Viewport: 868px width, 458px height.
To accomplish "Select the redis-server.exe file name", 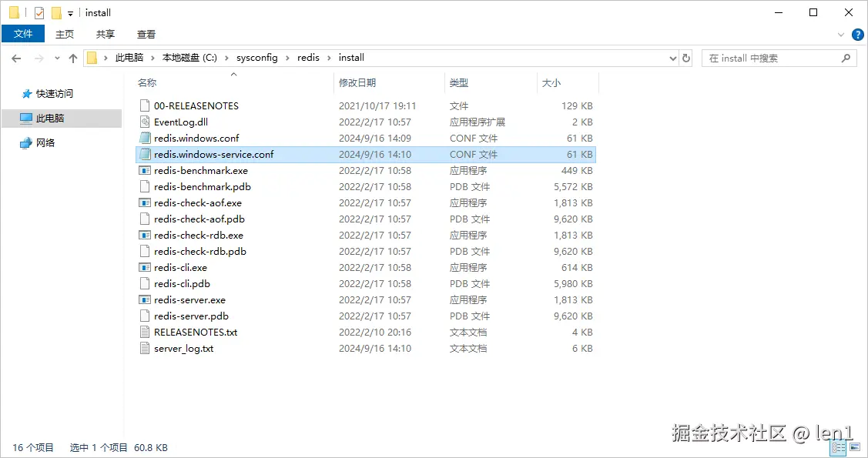I will tap(190, 299).
